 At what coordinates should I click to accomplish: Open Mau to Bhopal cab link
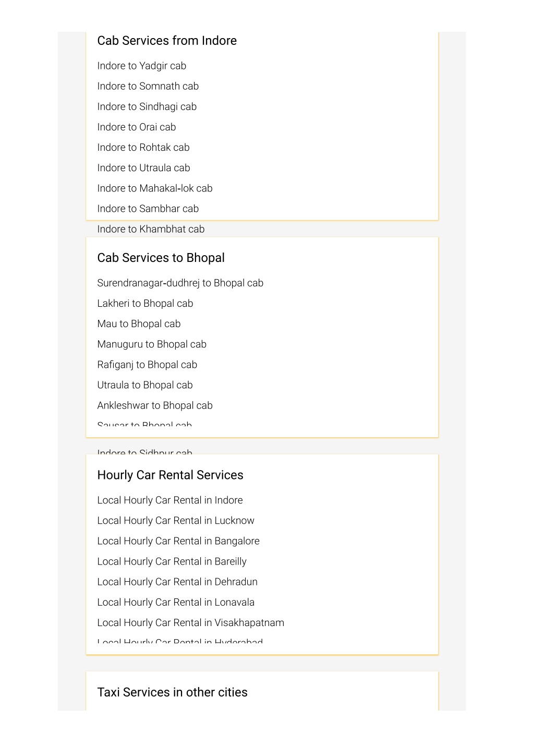(139, 323)
